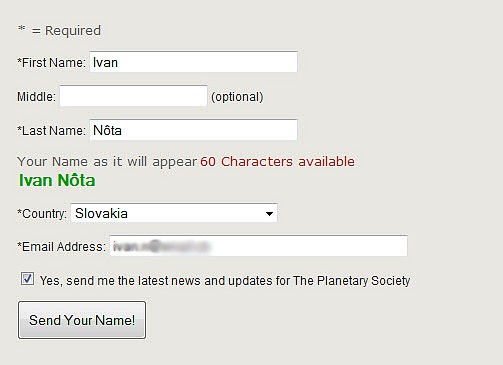Click the Send Your Name! button
The width and height of the screenshot is (503, 365).
pyautogui.click(x=82, y=320)
